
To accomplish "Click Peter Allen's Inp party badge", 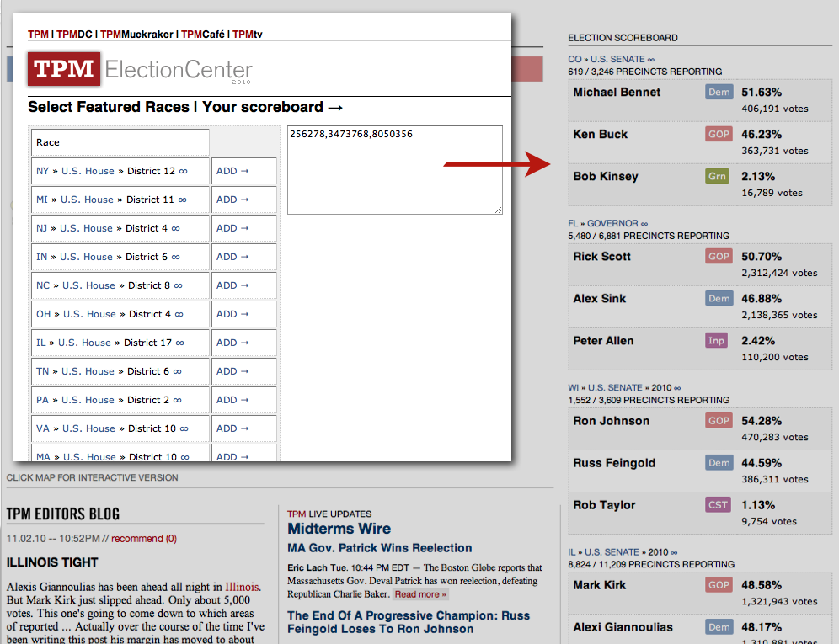I will tap(717, 340).
